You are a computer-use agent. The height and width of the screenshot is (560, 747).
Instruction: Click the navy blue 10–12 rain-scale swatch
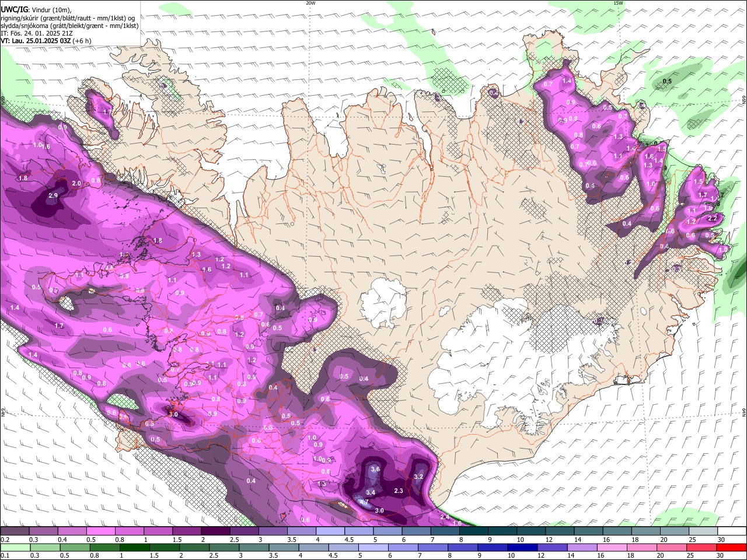click(521, 547)
